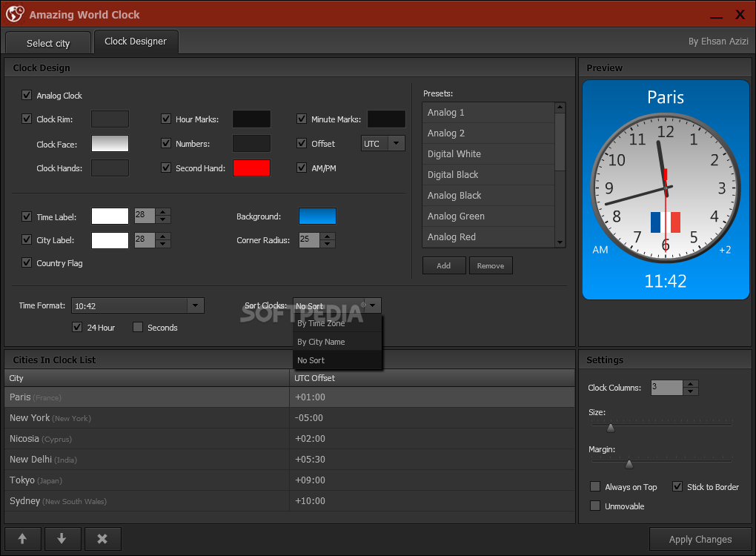Screen dimensions: 756x556
Task: Open the Clock Rim color swatch
Action: click(110, 119)
